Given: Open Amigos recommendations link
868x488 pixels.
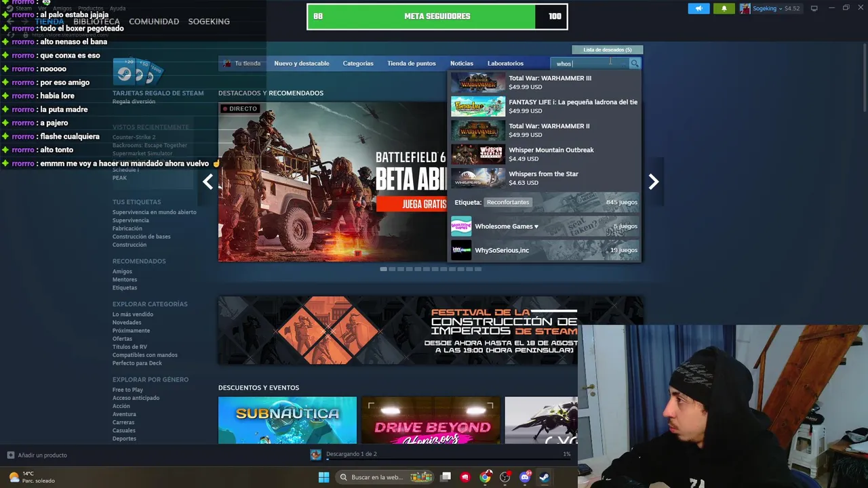Looking at the screenshot, I should pos(122,272).
